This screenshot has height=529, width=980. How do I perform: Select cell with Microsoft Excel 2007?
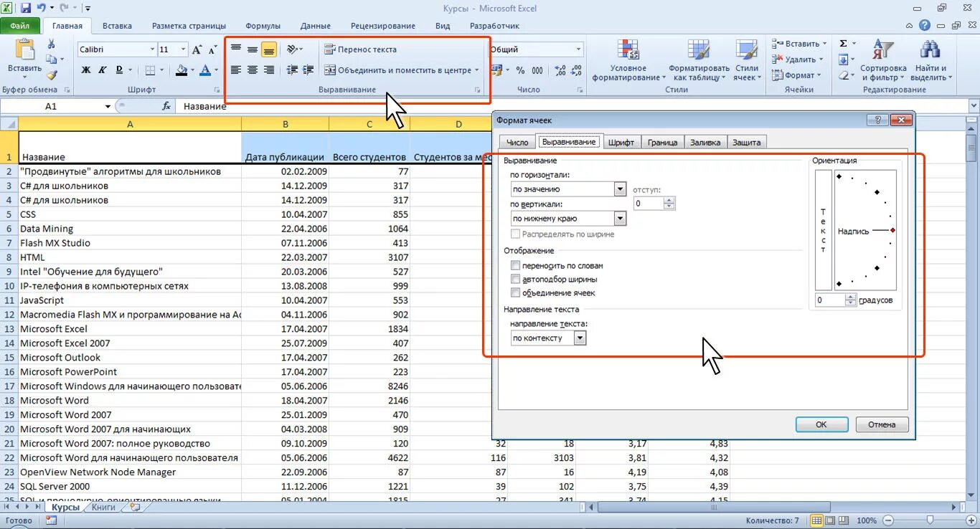130,343
